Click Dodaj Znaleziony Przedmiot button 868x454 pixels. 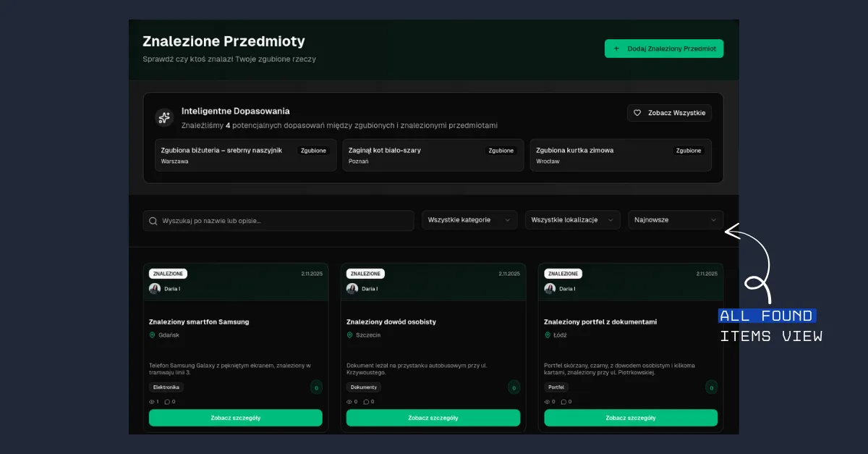click(664, 49)
